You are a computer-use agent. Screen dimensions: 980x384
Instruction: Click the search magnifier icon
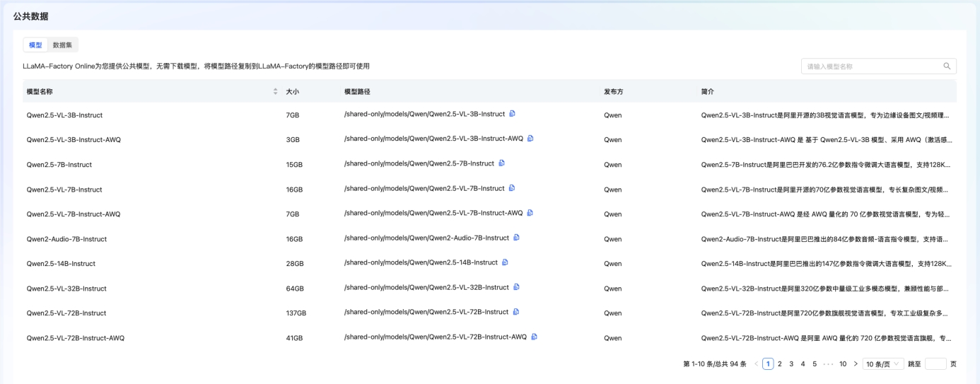pyautogui.click(x=947, y=66)
